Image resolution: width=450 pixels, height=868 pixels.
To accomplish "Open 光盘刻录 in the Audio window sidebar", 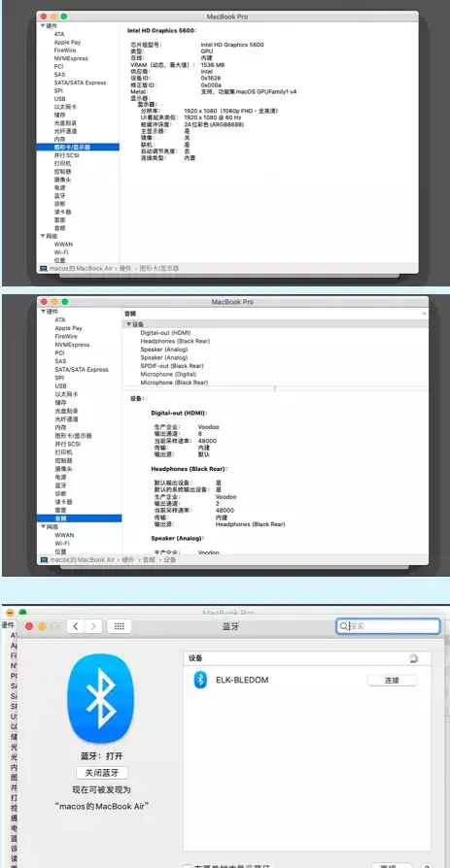I will [x=66, y=411].
